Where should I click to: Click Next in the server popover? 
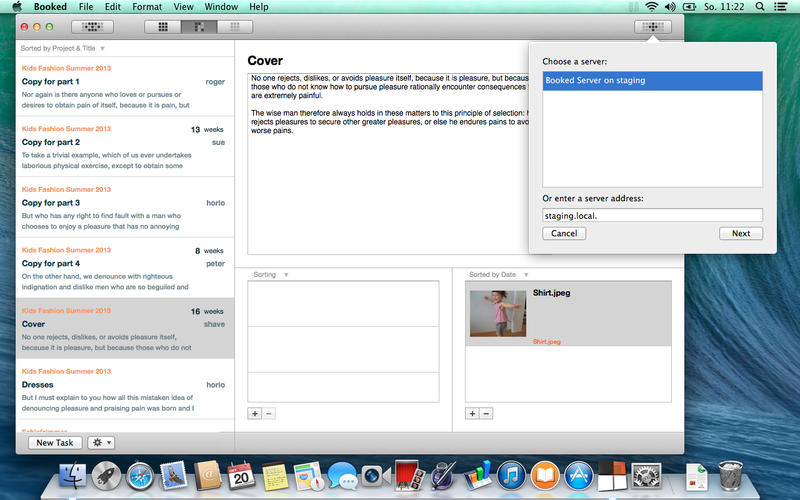tap(741, 233)
